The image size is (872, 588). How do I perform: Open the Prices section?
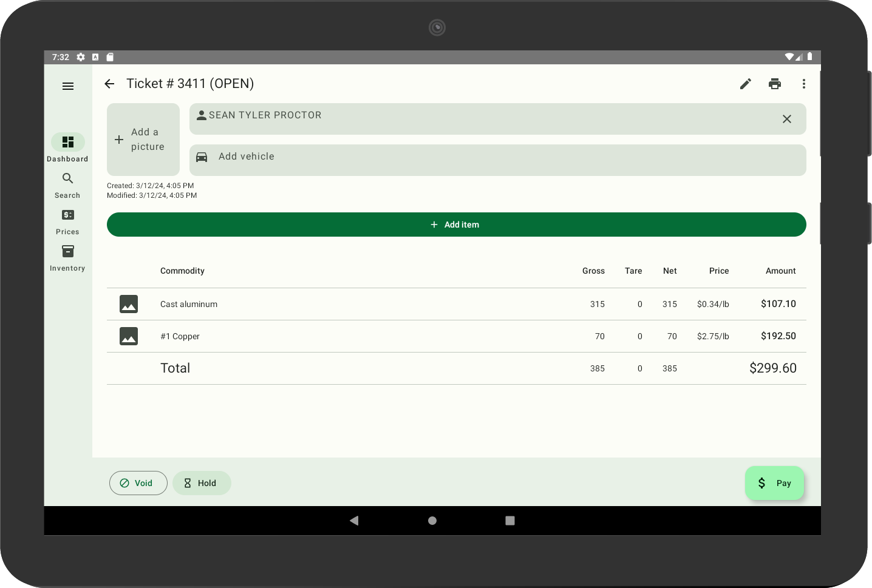coord(67,221)
